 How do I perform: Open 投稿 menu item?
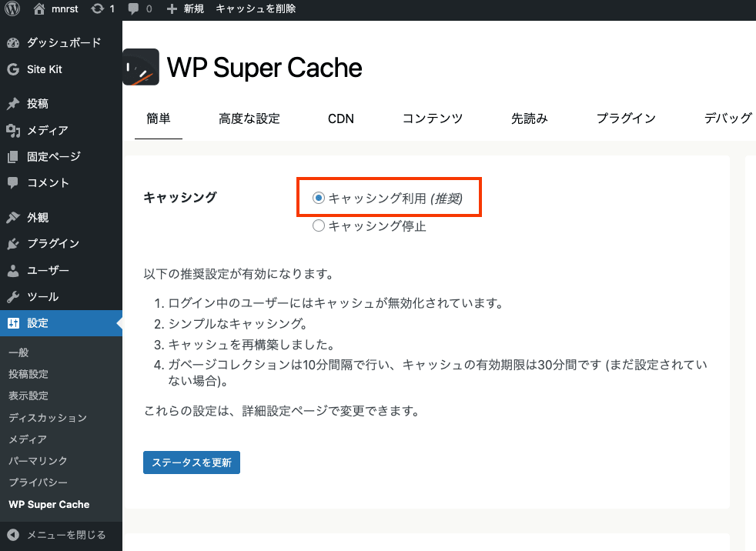[38, 104]
